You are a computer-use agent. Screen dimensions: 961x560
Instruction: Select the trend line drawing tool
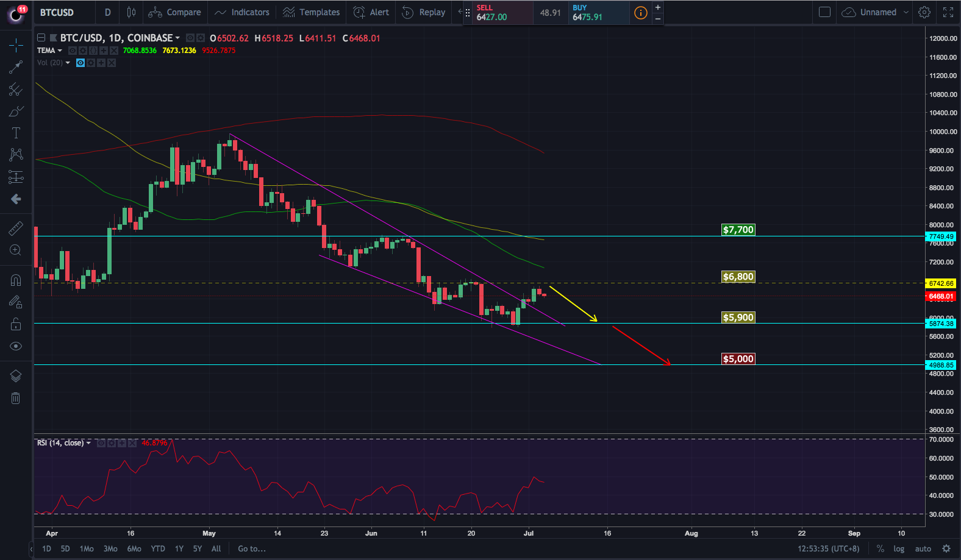(16, 67)
